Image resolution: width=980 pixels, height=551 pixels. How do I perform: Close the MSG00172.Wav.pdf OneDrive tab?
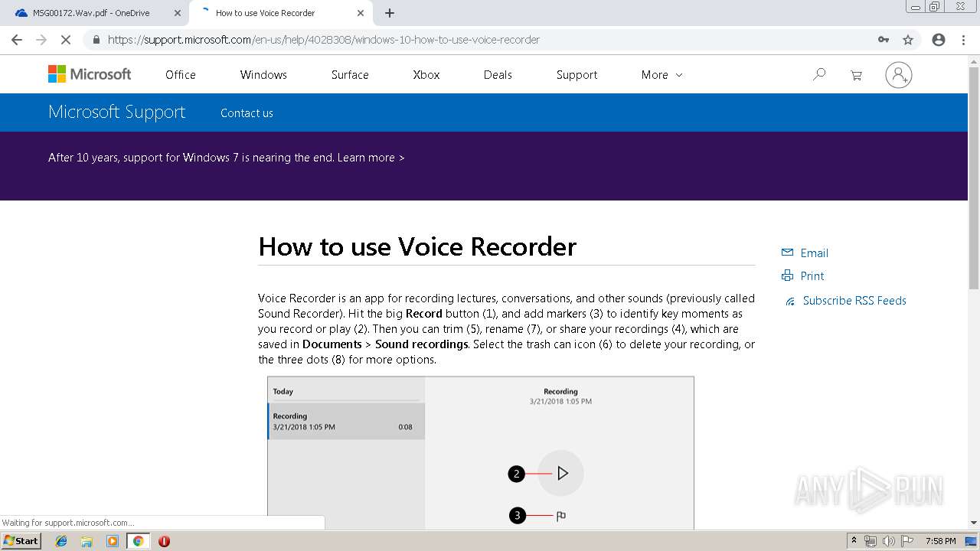(x=177, y=13)
